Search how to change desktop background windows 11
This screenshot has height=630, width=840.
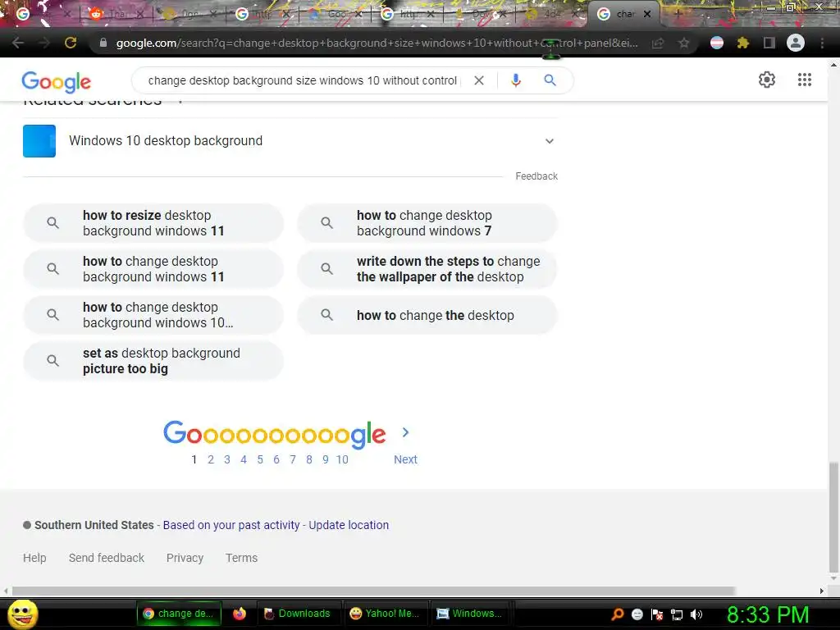click(x=153, y=269)
